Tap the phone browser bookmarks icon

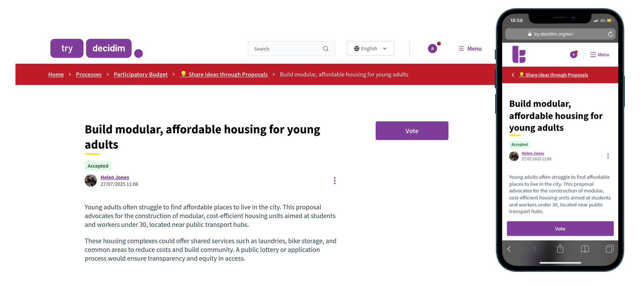tap(585, 249)
